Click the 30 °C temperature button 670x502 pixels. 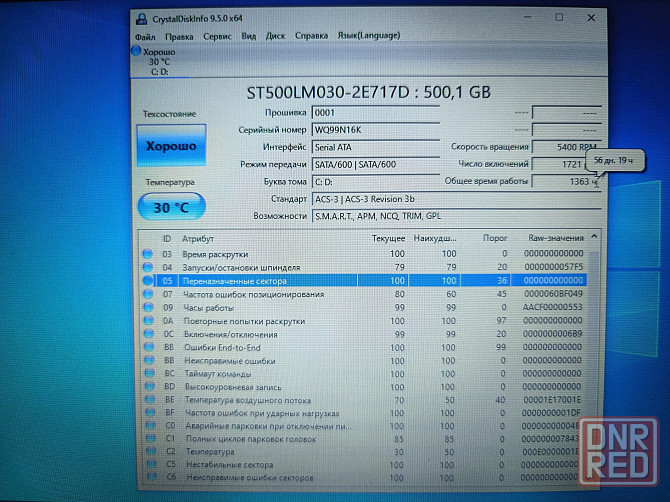click(x=171, y=207)
